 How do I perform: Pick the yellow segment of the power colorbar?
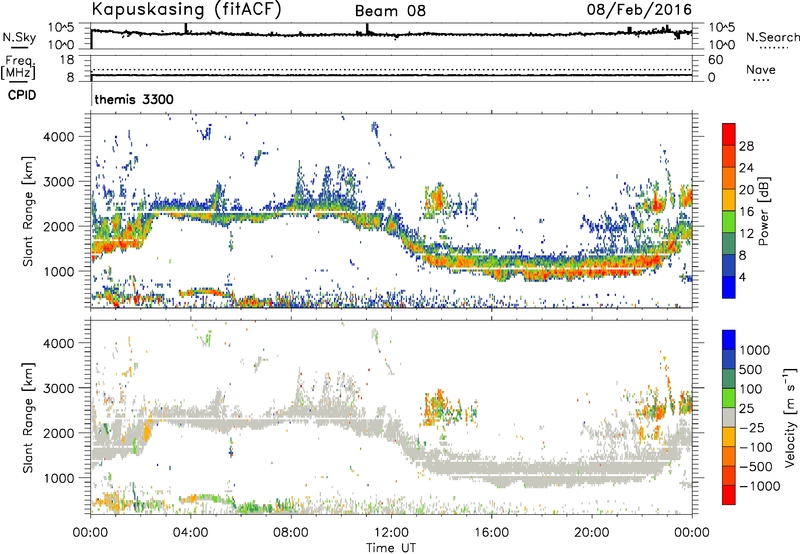tap(729, 200)
